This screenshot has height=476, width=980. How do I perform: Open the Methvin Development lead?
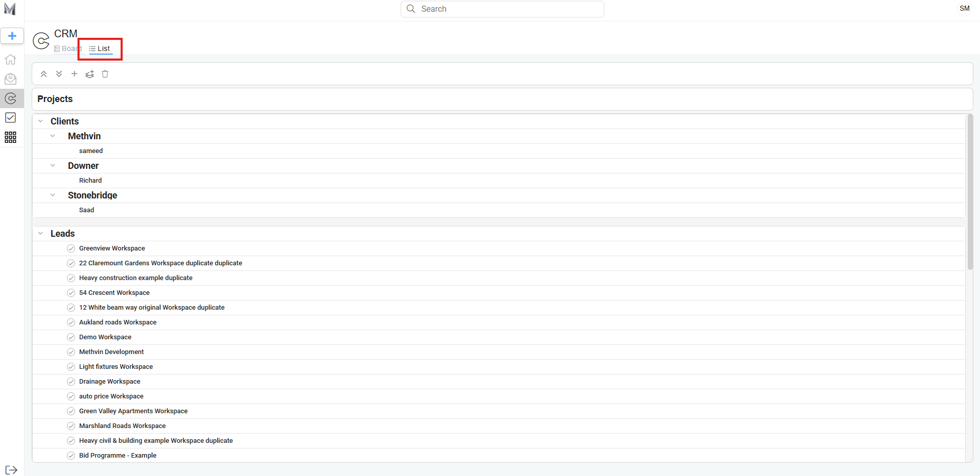111,352
